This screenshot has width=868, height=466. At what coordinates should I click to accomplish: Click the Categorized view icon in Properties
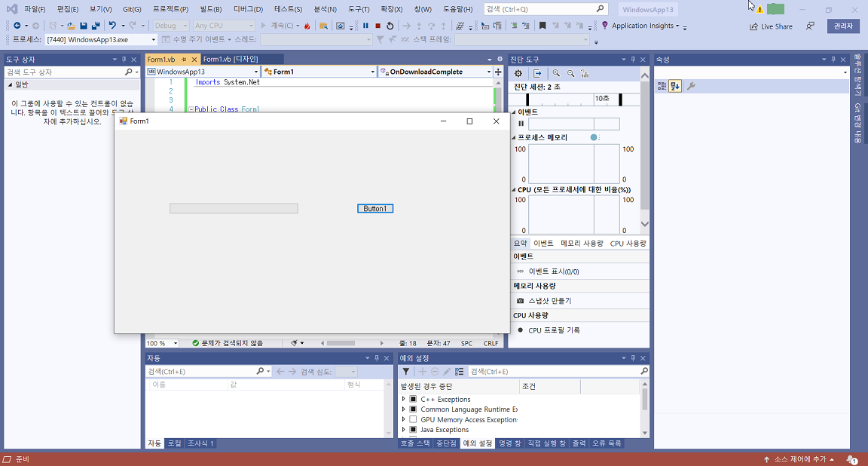pos(662,86)
